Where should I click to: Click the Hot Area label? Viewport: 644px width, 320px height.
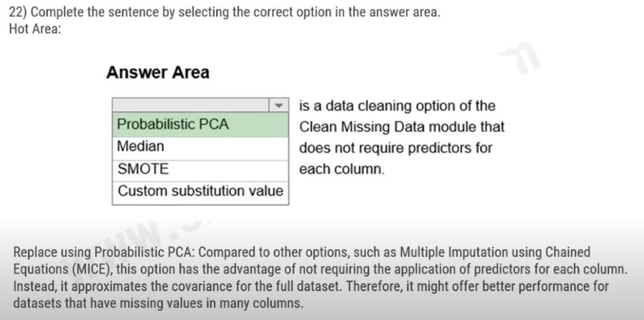point(35,30)
